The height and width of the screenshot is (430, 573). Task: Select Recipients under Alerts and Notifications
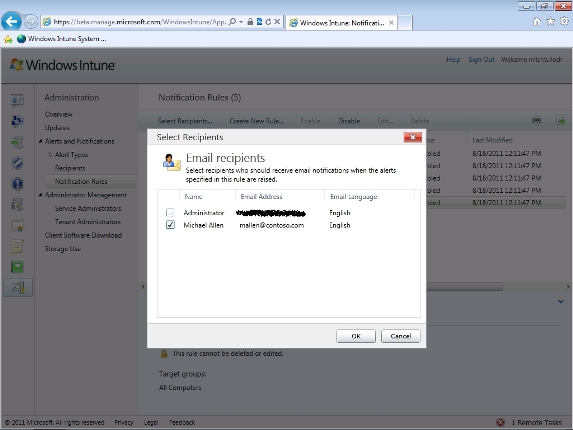(x=70, y=168)
